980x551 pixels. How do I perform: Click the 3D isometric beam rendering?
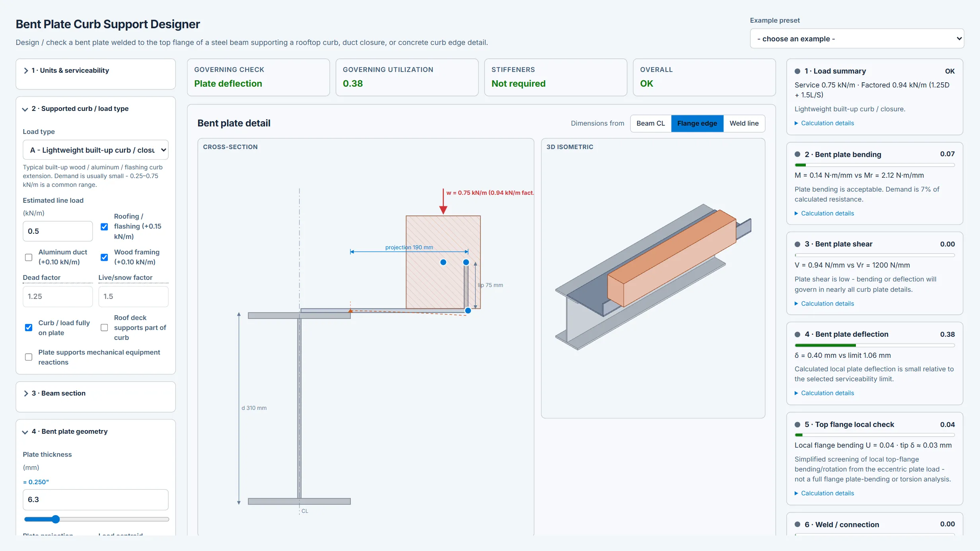click(x=653, y=277)
